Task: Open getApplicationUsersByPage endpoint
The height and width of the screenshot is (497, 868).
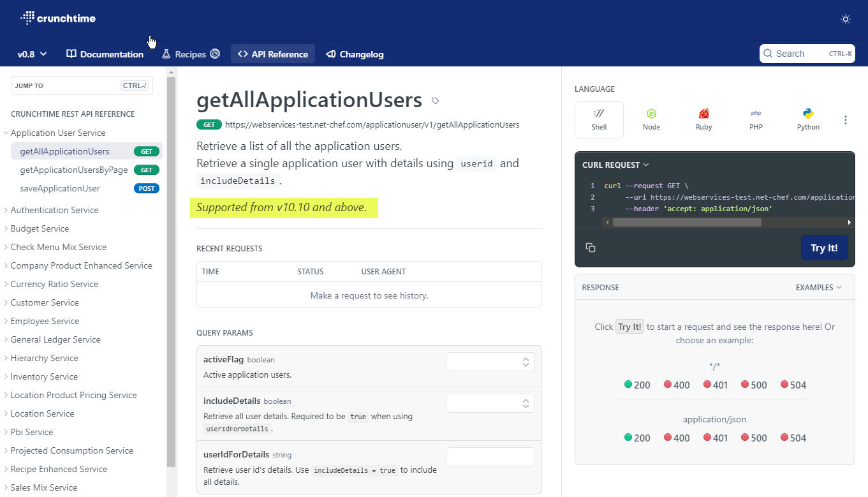Action: (86, 170)
